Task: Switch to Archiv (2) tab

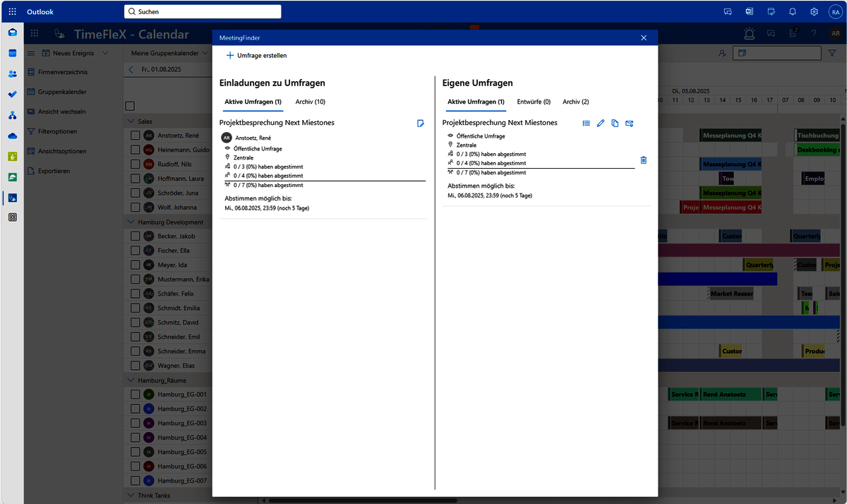Action: [576, 102]
